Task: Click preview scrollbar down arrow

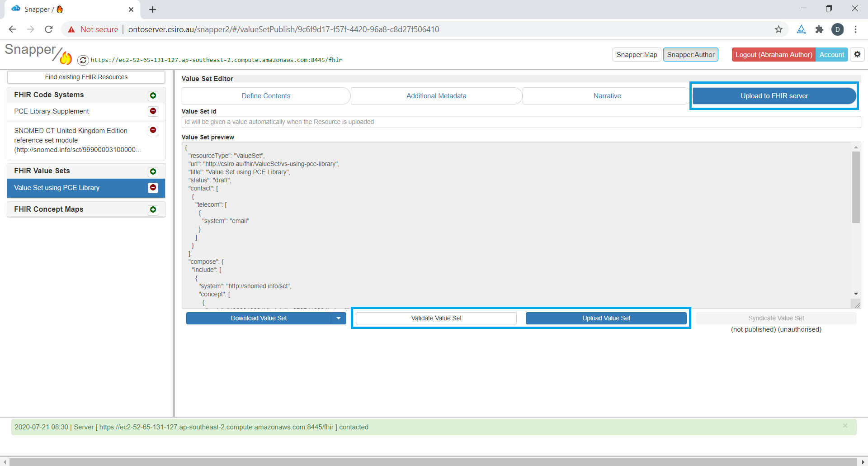Action: [856, 294]
